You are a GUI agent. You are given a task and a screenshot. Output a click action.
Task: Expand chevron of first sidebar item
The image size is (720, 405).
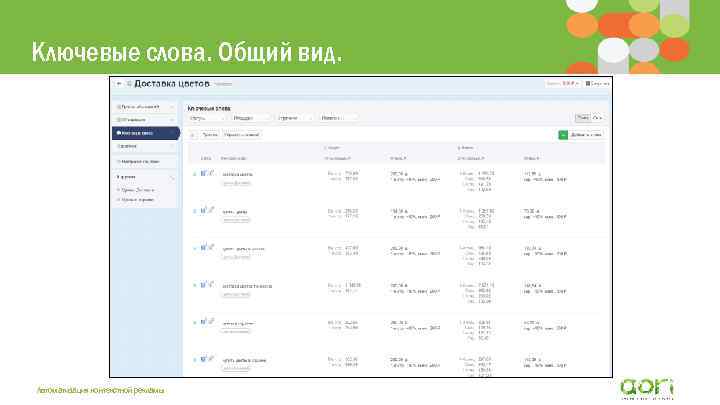[x=173, y=107]
